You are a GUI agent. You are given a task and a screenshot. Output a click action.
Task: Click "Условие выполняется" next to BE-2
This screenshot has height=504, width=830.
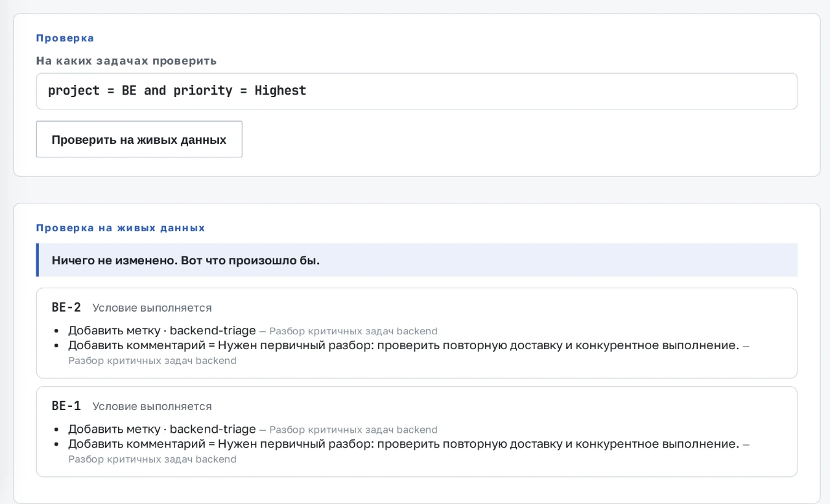point(152,308)
